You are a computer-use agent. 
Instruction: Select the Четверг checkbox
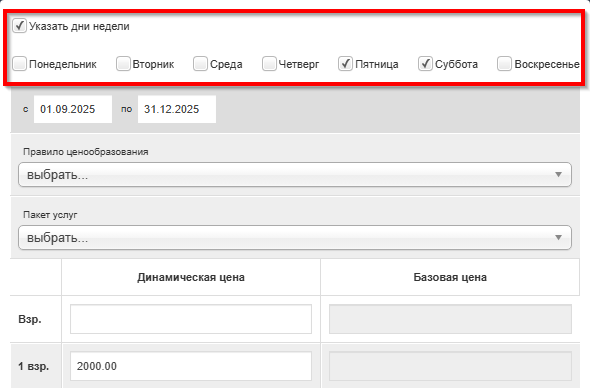tap(269, 64)
